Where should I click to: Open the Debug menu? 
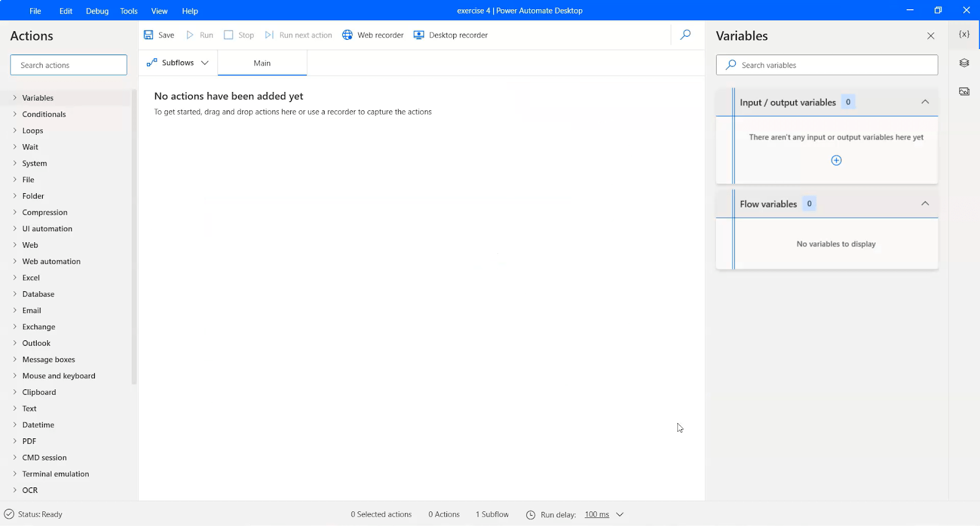point(97,10)
